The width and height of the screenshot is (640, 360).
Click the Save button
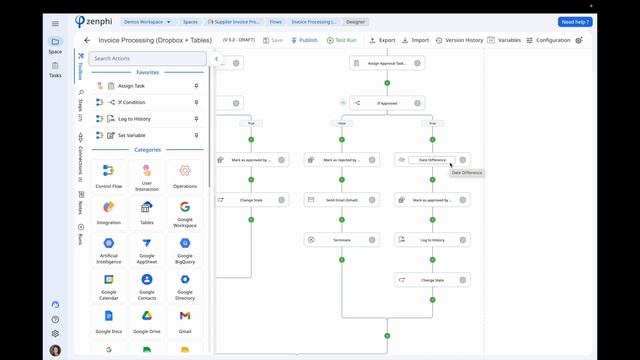pos(273,40)
